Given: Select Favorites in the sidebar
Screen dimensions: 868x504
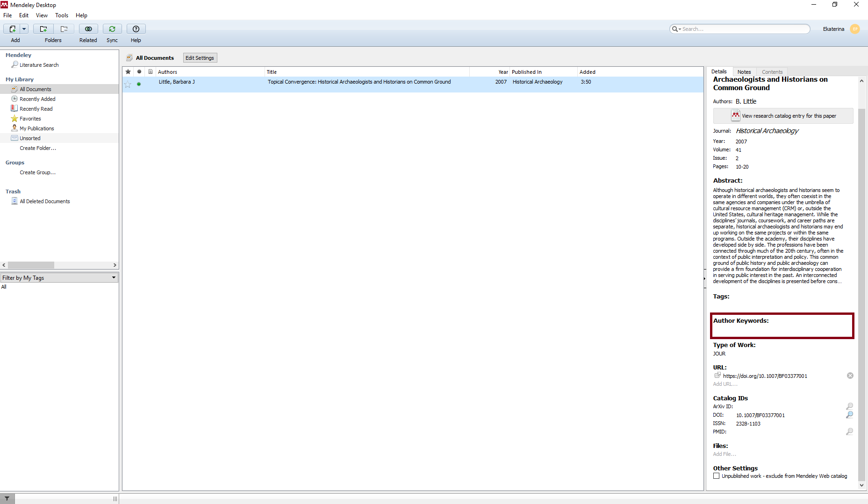Looking at the screenshot, I should point(30,119).
